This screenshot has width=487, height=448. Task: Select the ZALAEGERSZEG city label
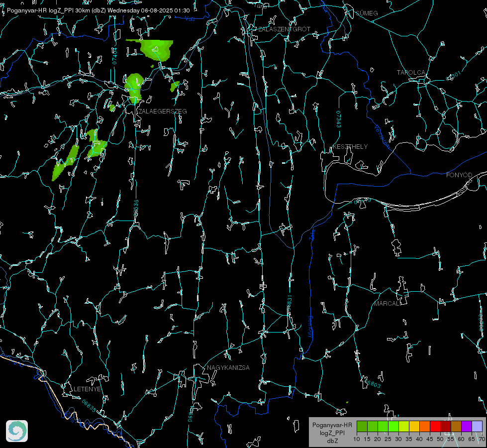click(163, 112)
